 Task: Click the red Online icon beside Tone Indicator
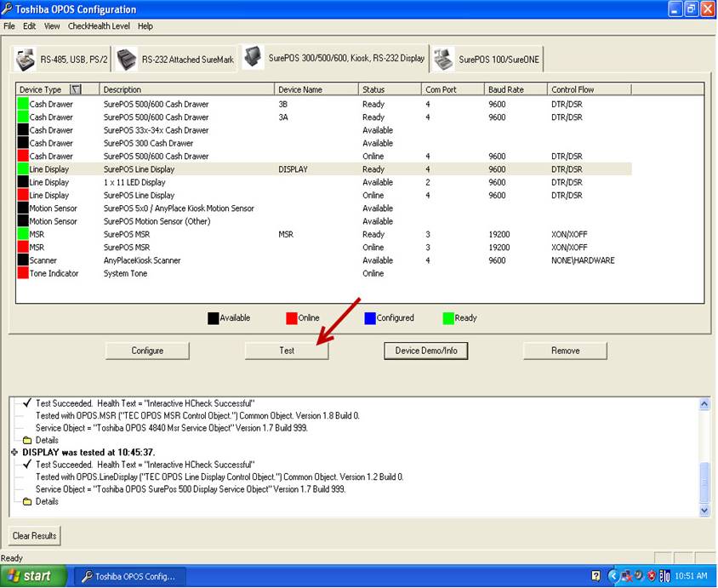[x=23, y=273]
